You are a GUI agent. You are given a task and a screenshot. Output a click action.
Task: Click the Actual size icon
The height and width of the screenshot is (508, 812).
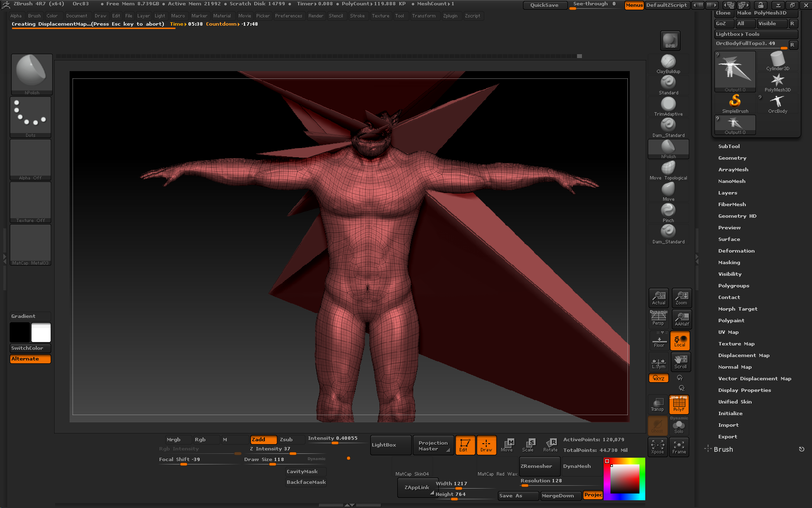coord(659,298)
